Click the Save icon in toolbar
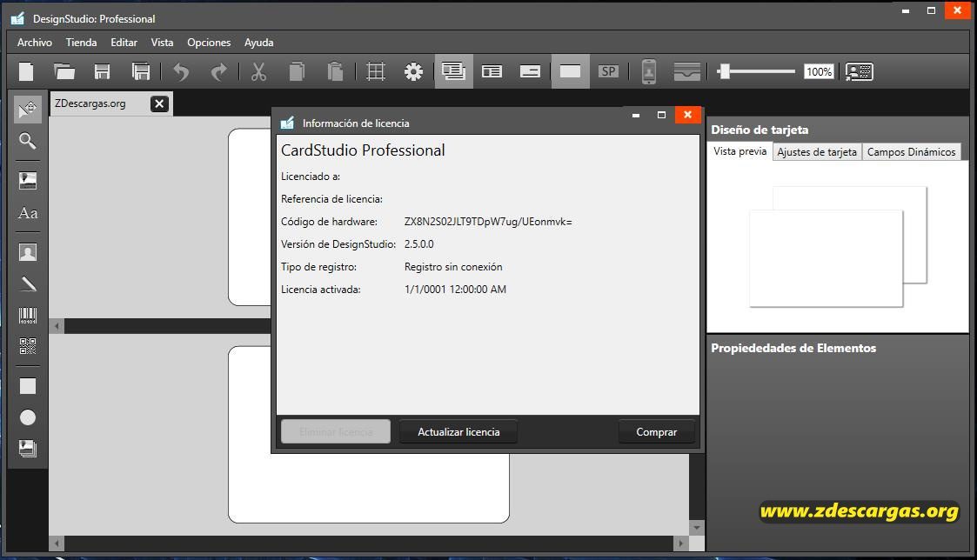This screenshot has height=560, width=977. pyautogui.click(x=102, y=71)
